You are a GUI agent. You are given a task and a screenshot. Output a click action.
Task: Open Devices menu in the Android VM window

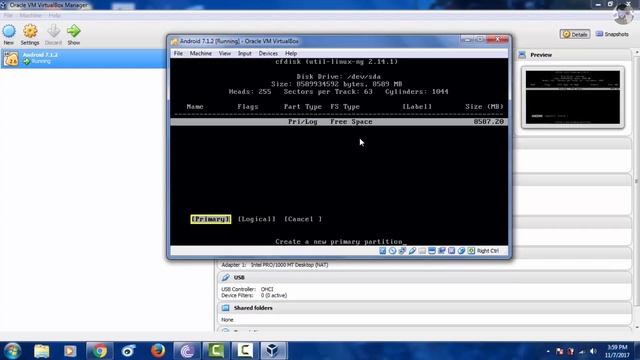[268, 53]
